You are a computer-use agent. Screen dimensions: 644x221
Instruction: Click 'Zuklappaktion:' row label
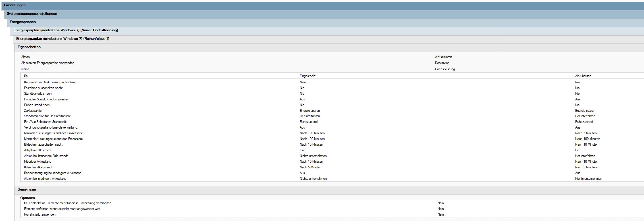pos(34,111)
